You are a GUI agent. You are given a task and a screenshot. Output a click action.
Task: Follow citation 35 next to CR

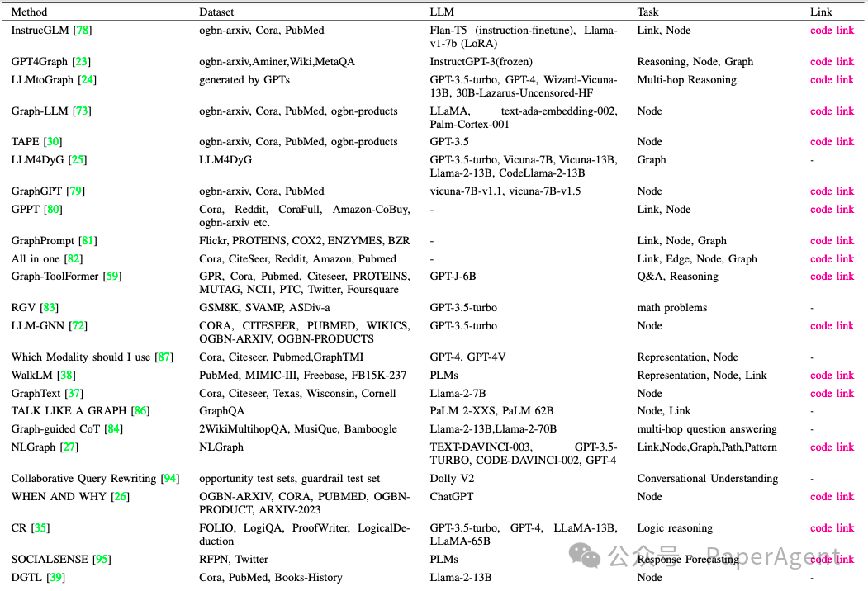tap(40, 528)
